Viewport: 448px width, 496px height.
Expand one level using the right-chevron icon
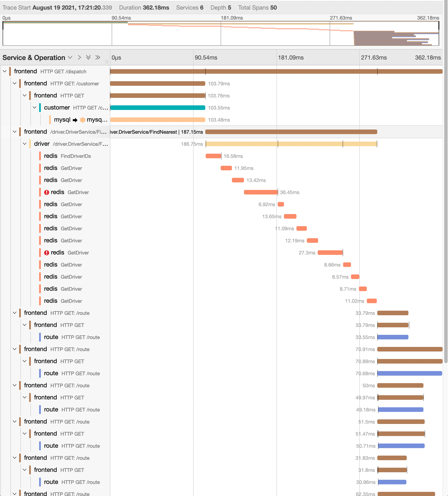[x=79, y=57]
